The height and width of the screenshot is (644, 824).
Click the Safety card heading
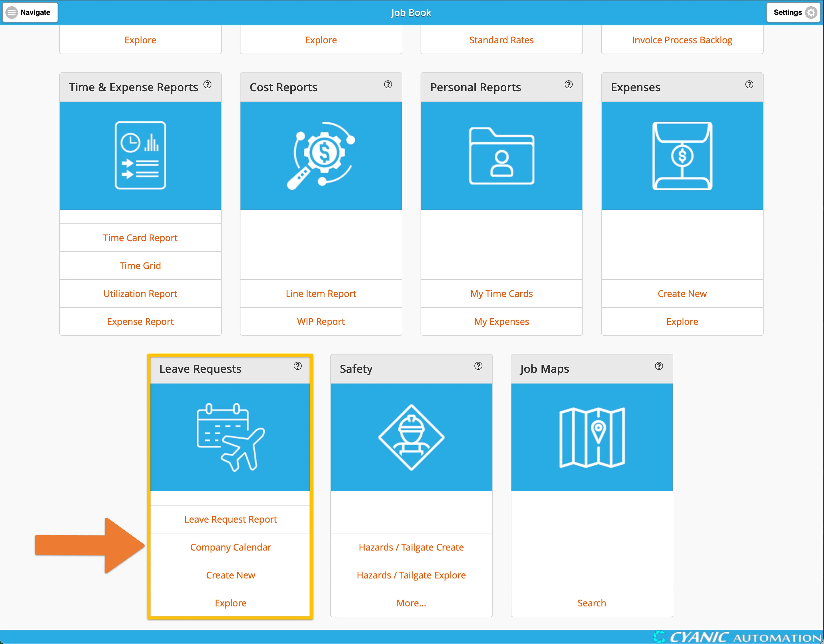(356, 369)
